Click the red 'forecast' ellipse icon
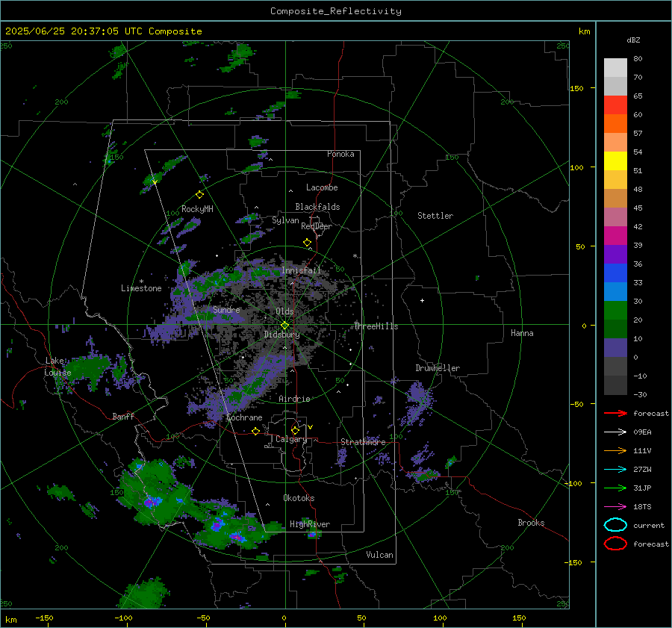The width and height of the screenshot is (672, 628). 615,544
